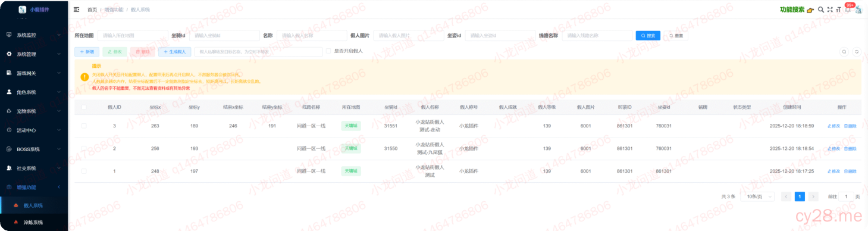
Task: Expand the 活动中心 menu chevron
Action: (x=59, y=130)
